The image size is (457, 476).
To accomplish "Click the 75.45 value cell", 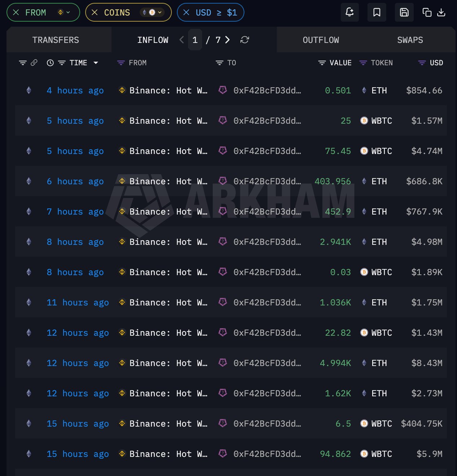I will click(x=338, y=151).
